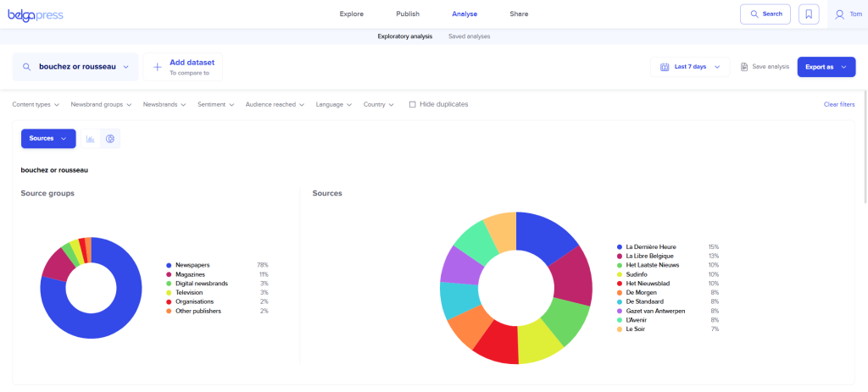Switch to the Saved analyses tab
The image size is (868, 392).
(469, 36)
